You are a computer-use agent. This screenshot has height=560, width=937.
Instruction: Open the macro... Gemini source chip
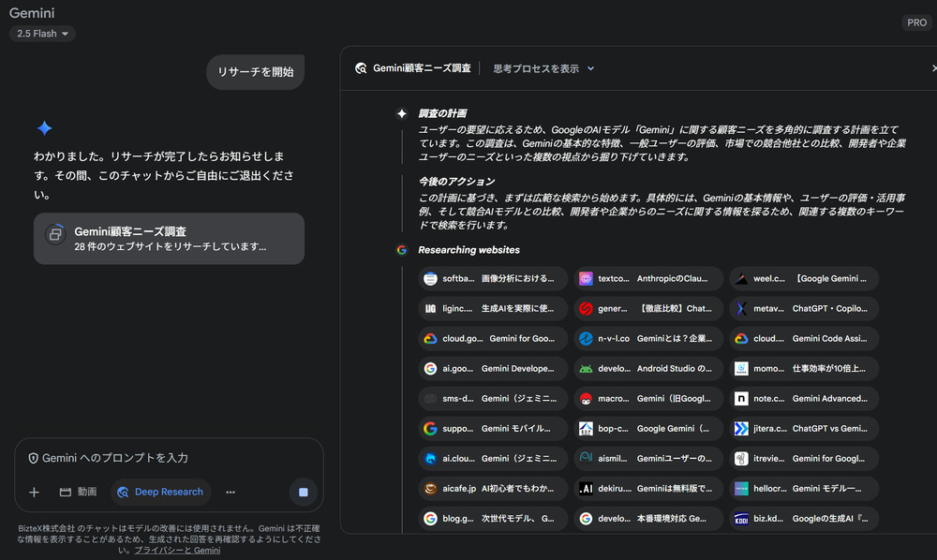pyautogui.click(x=648, y=398)
